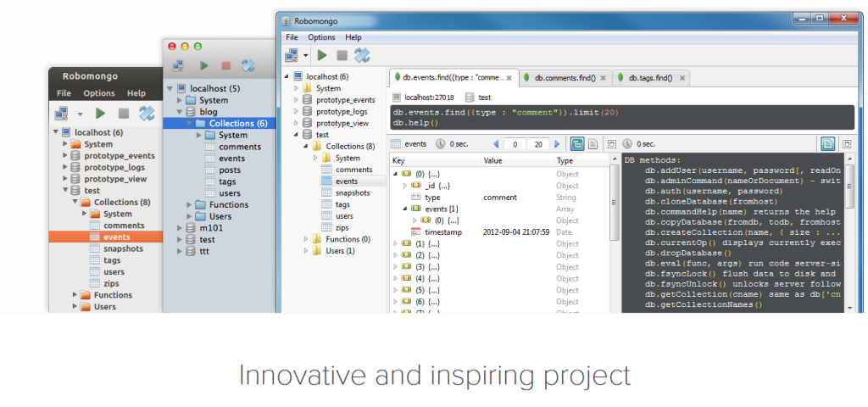Image resolution: width=868 pixels, height=407 pixels.
Task: Open the Help menu in the Windows Robomongo window
Action: (353, 37)
